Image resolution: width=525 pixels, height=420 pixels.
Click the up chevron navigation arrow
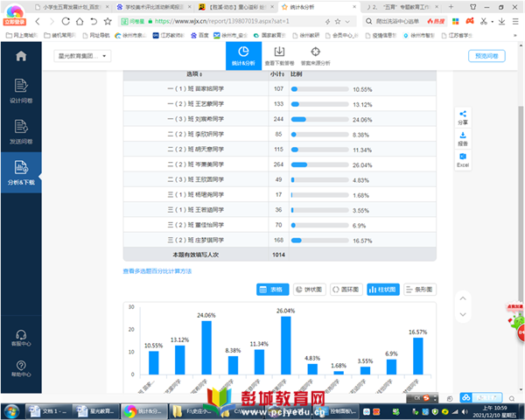(x=463, y=298)
